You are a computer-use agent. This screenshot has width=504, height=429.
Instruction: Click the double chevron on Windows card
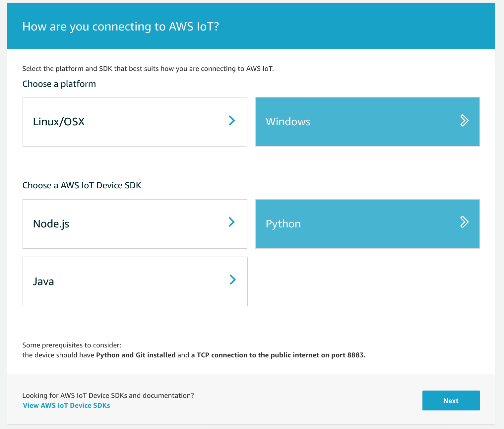coord(465,120)
